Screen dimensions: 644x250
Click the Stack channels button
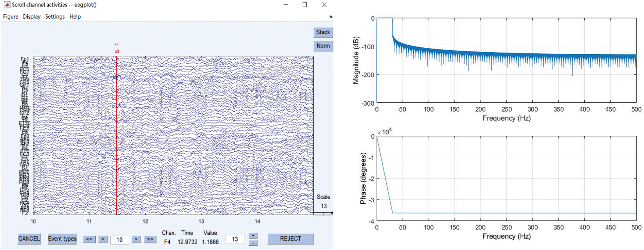point(323,32)
